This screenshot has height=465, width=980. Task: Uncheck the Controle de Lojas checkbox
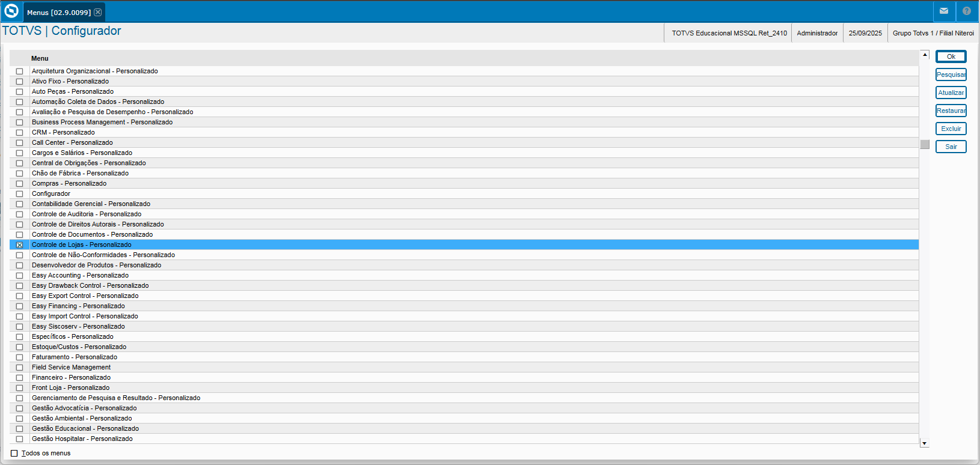tap(19, 245)
